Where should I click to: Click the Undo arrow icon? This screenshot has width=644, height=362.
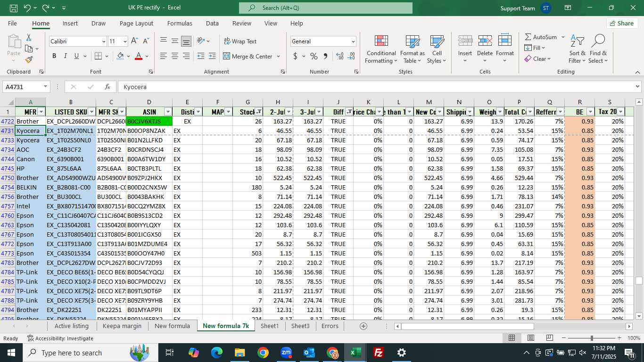27,8
